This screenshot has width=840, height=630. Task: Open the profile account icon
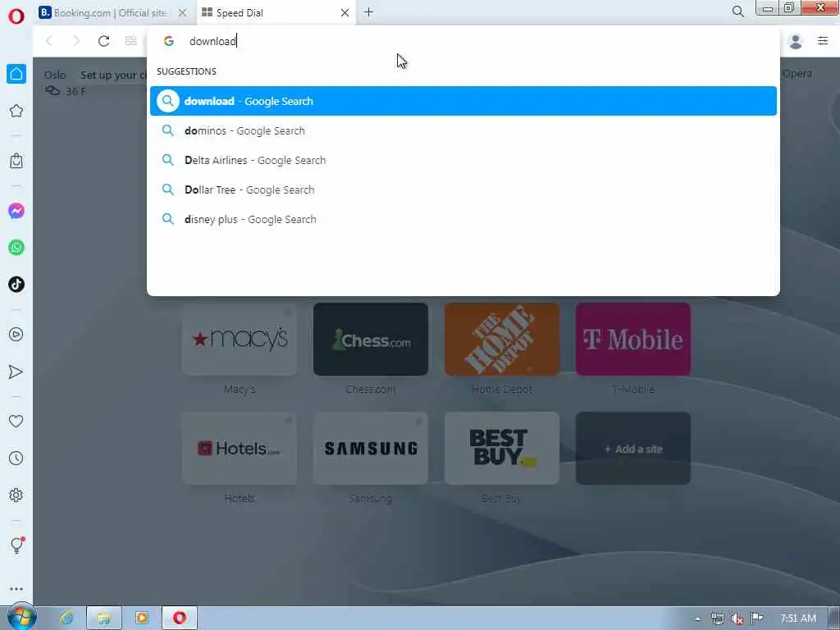point(796,41)
